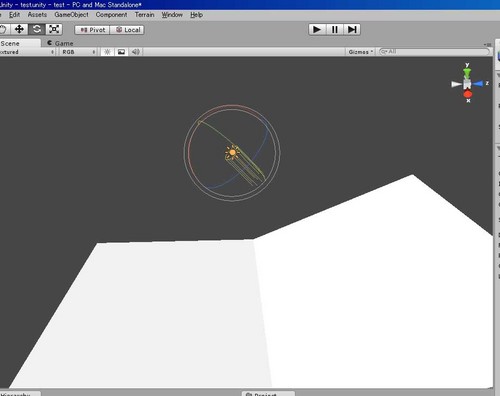The image size is (500, 396).
Task: Select the Rotate tool
Action: [x=37, y=29]
